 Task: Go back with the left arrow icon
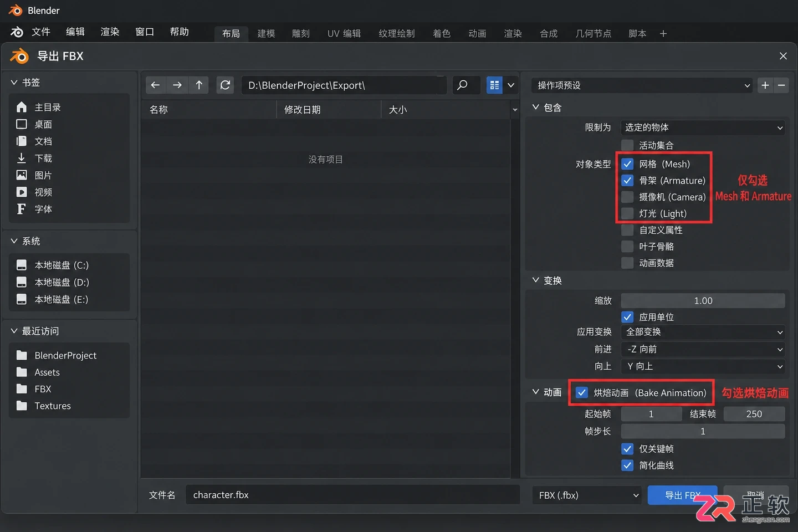pos(155,85)
